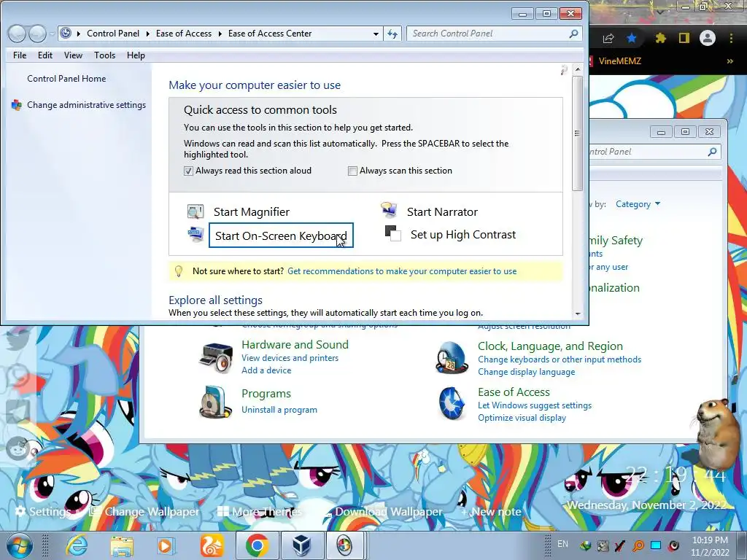Click the High Contrast icon

[392, 233]
